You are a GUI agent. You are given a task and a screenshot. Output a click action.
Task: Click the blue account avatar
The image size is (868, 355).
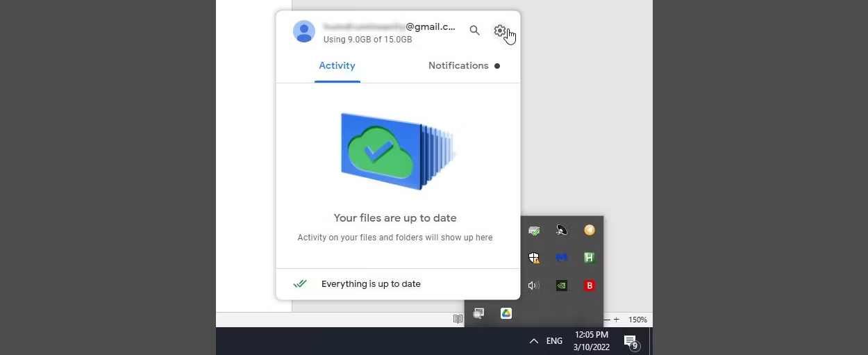[x=304, y=31]
